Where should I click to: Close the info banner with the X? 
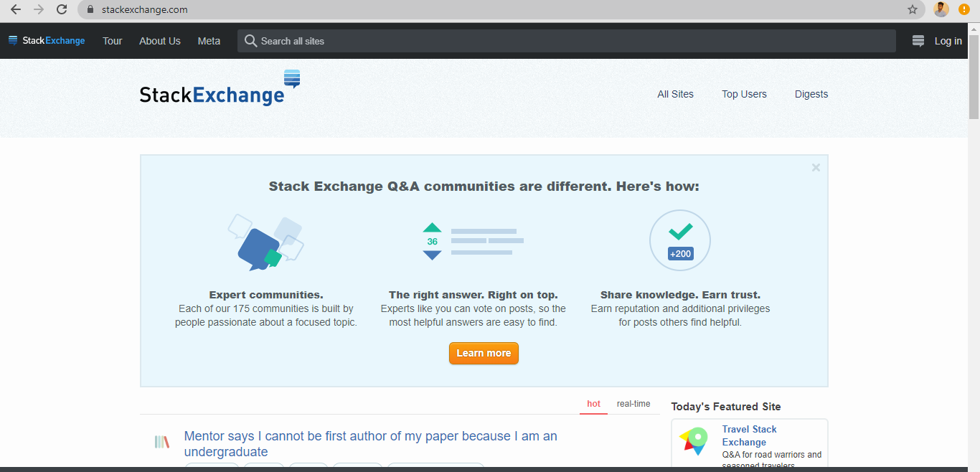pos(816,167)
